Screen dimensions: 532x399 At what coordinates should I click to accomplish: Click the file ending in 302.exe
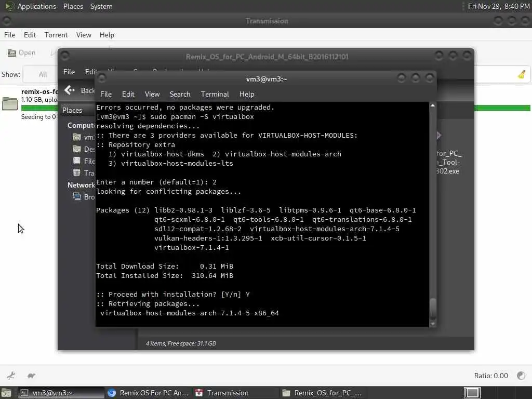tap(448, 162)
